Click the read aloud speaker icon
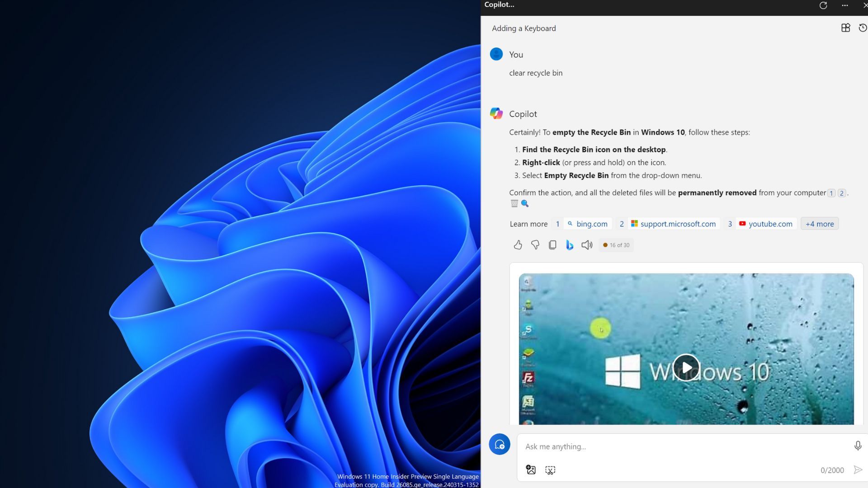 coord(587,245)
